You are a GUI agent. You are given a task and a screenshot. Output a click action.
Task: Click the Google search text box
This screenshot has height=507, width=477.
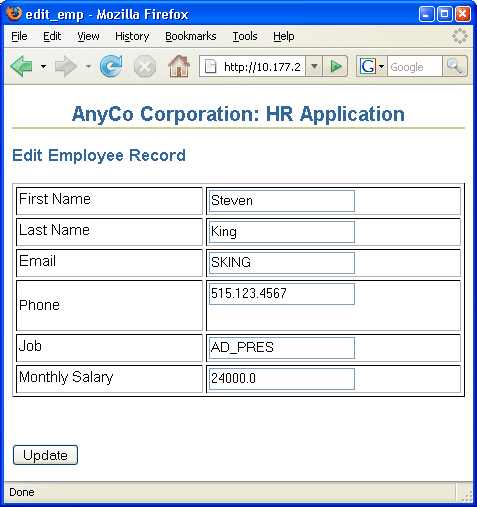point(415,66)
